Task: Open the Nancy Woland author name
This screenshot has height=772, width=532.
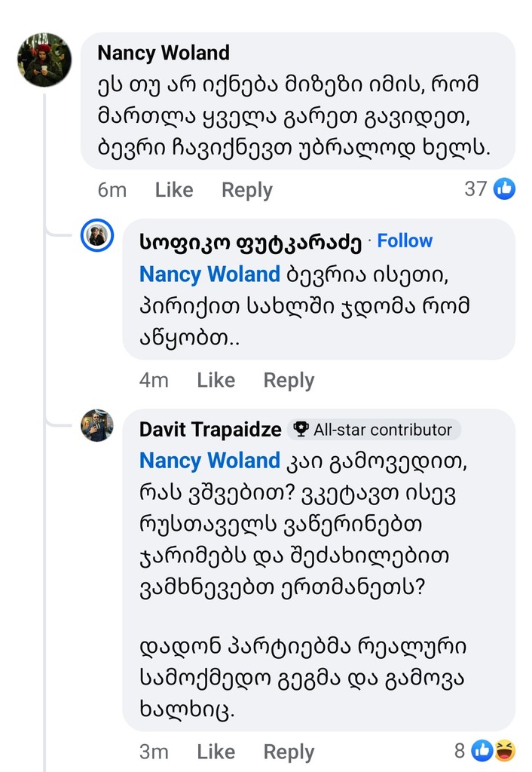Action: (164, 53)
